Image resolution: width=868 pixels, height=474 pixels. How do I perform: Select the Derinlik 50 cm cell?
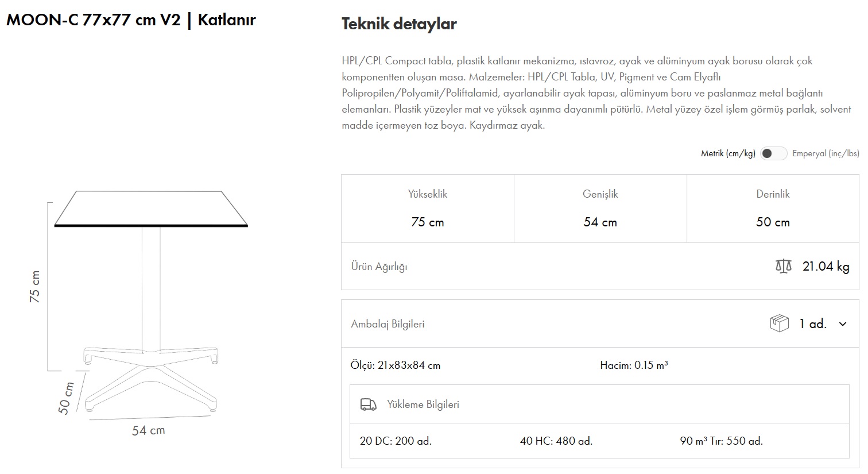point(773,209)
